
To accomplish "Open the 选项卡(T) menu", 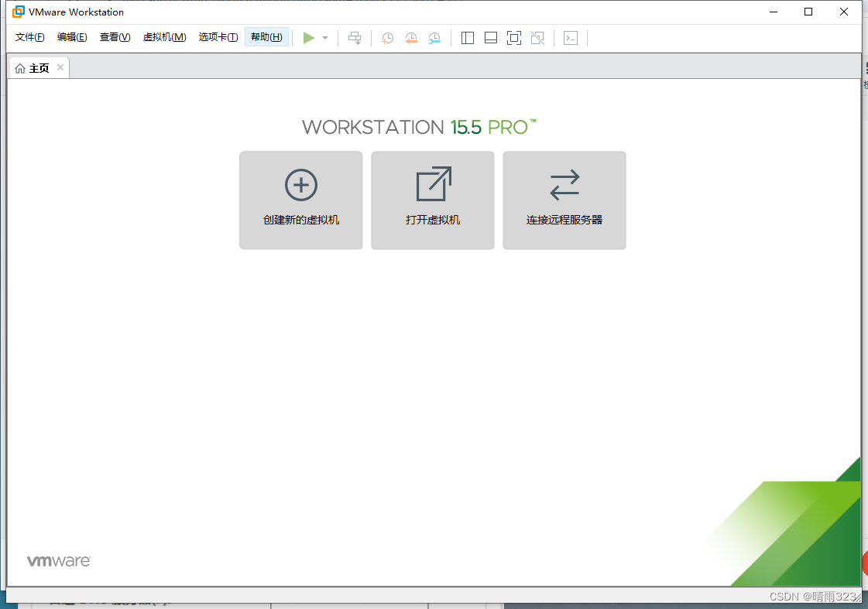I will click(x=218, y=37).
